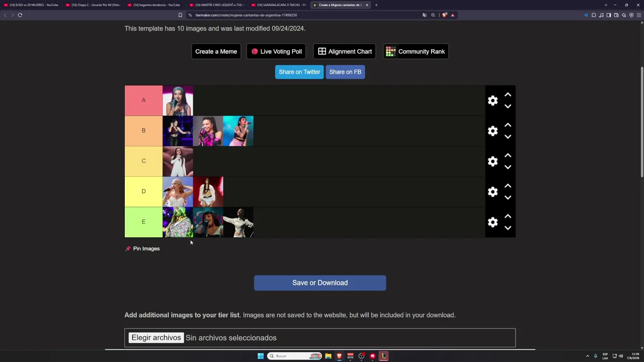Click the tiermaker.com address bar URL
The image size is (644, 362).
[x=246, y=15]
